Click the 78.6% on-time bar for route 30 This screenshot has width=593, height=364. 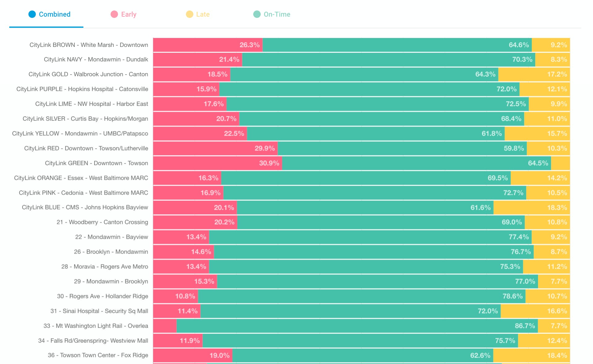point(362,296)
